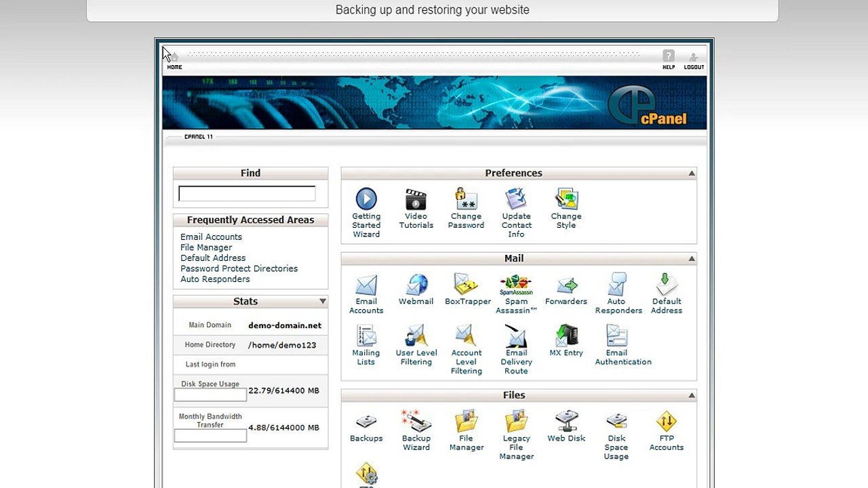The image size is (868, 488).
Task: Click the Disk Space Usage progress bar
Action: tap(210, 395)
